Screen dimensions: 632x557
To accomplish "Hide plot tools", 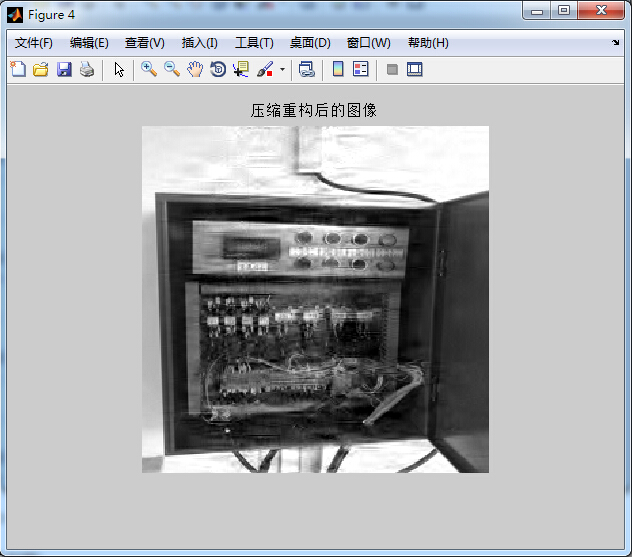I will point(392,70).
